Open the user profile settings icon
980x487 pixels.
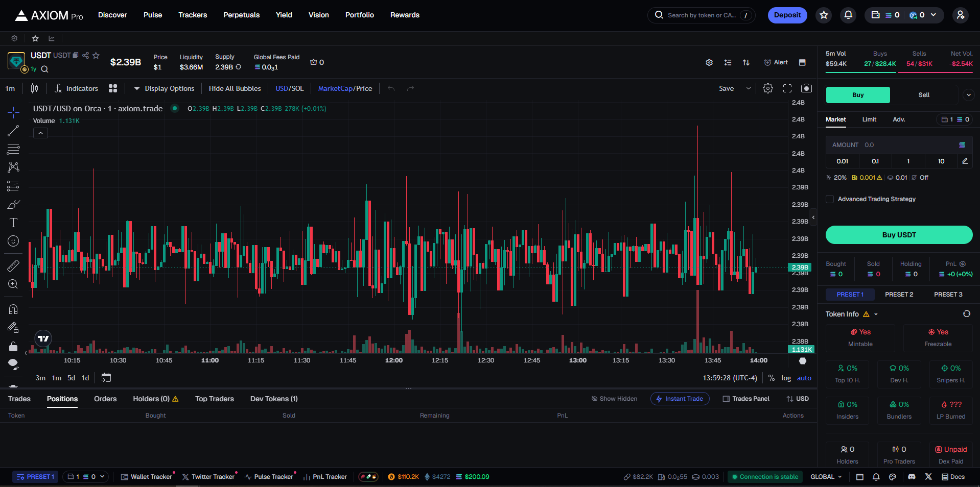tap(961, 15)
